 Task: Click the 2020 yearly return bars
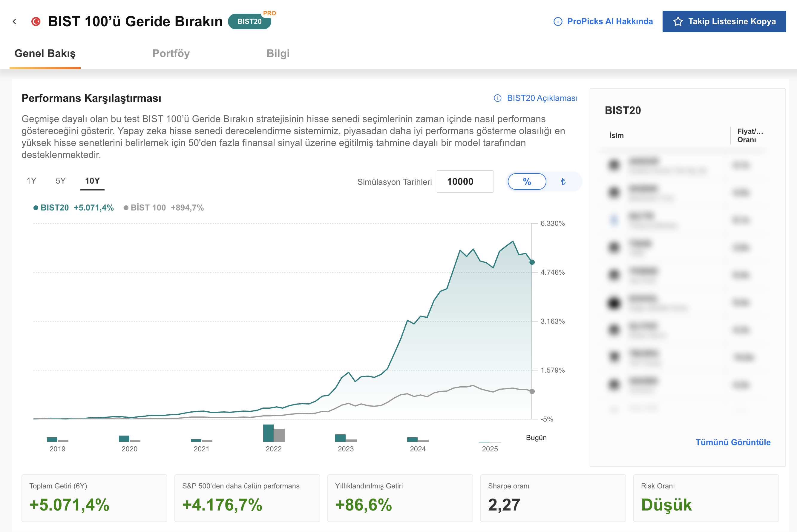[x=129, y=439]
